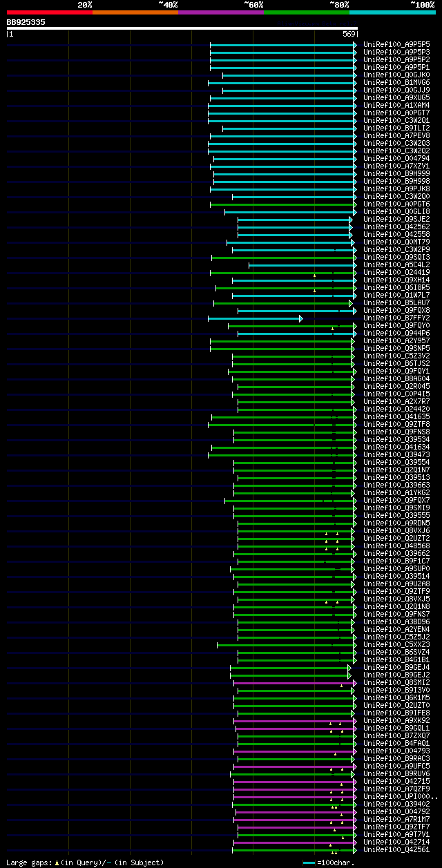
Task: Click UniRef100_B9GEJ4 label
Action: coord(396,667)
